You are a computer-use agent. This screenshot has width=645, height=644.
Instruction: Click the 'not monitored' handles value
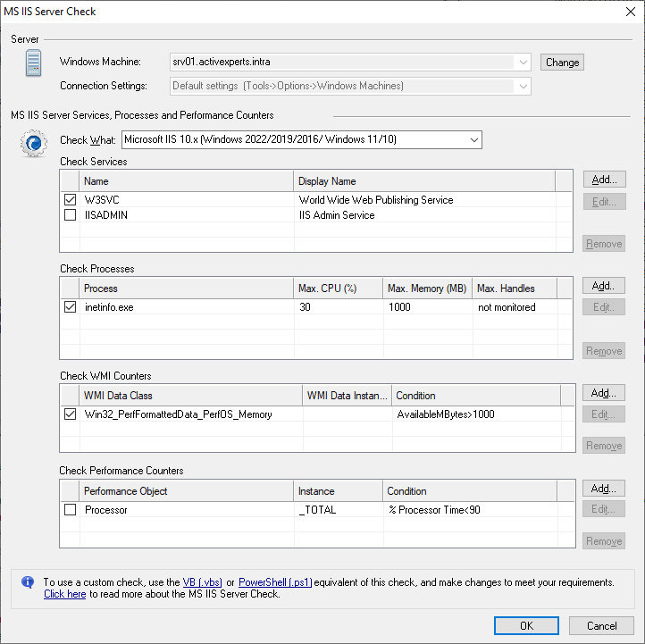tap(507, 307)
